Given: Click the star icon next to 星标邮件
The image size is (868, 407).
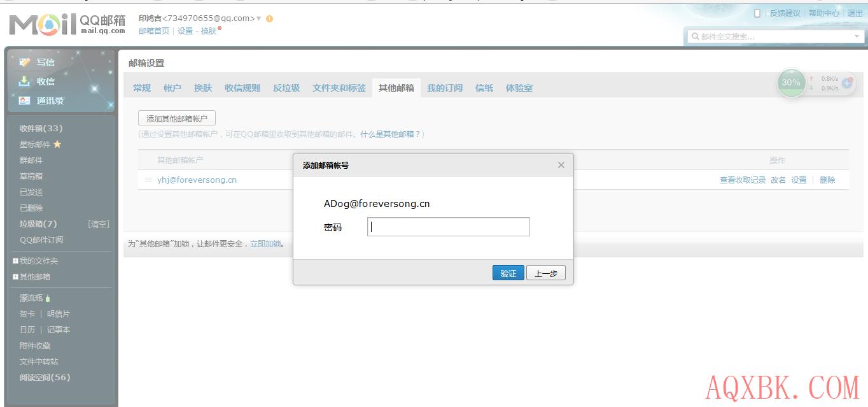Looking at the screenshot, I should click(57, 144).
